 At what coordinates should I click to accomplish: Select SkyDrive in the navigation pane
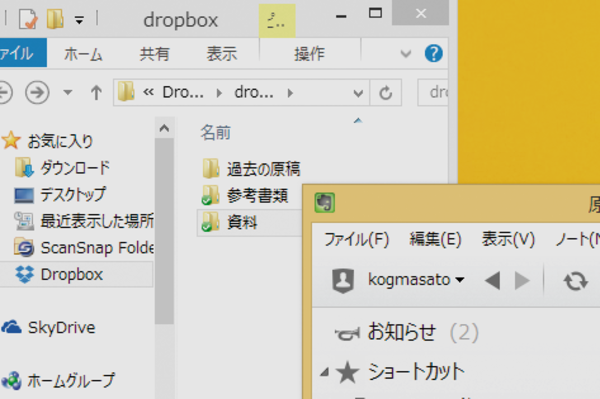61,327
